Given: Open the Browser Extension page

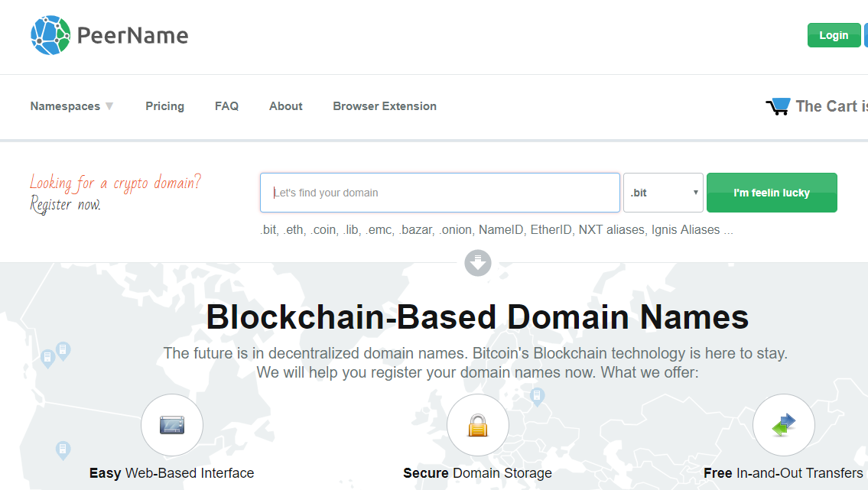Looking at the screenshot, I should 385,106.
